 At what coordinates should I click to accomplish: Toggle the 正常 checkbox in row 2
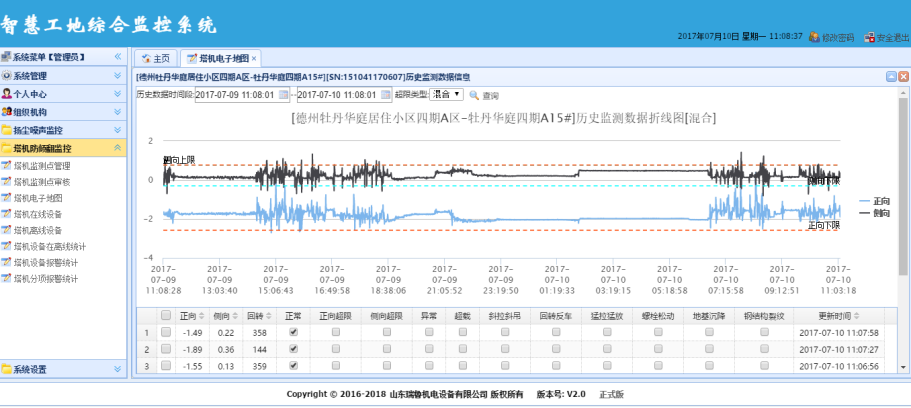point(293,349)
